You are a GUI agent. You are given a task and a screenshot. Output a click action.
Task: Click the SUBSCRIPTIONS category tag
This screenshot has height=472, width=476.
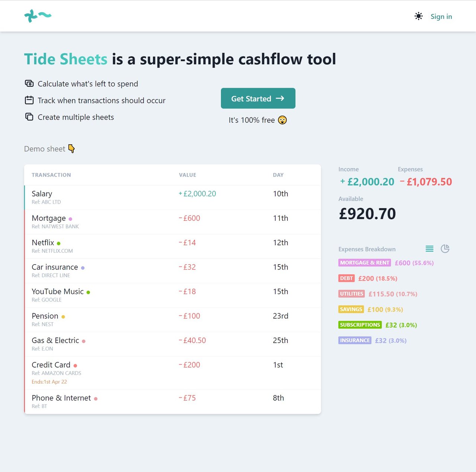360,325
